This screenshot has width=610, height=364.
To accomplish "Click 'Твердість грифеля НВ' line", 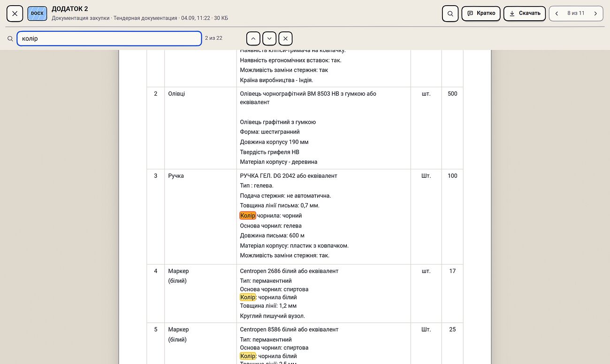I will tap(269, 152).
